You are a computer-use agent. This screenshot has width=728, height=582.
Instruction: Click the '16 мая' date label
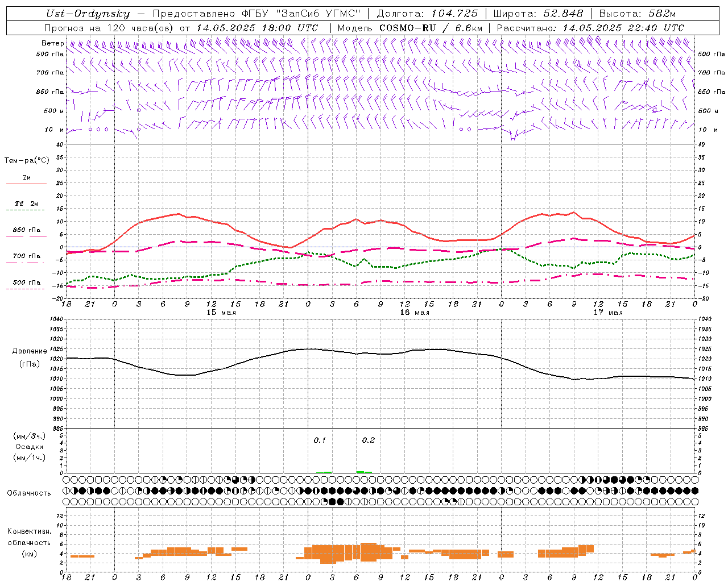tap(415, 313)
